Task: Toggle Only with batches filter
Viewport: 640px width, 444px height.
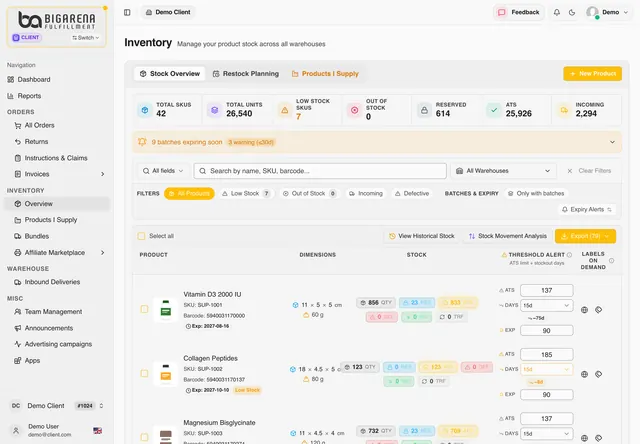Action: coord(536,193)
